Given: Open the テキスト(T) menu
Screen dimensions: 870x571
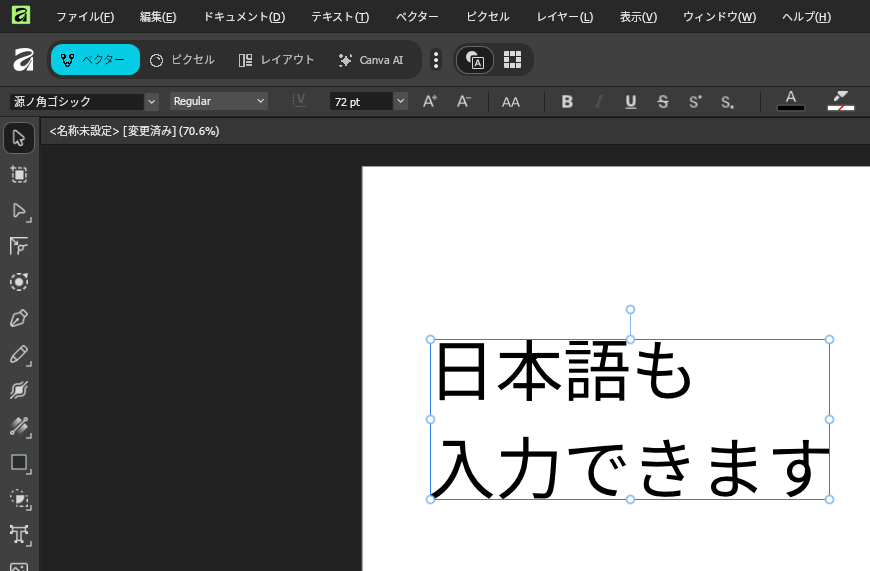Looking at the screenshot, I should pyautogui.click(x=340, y=17).
